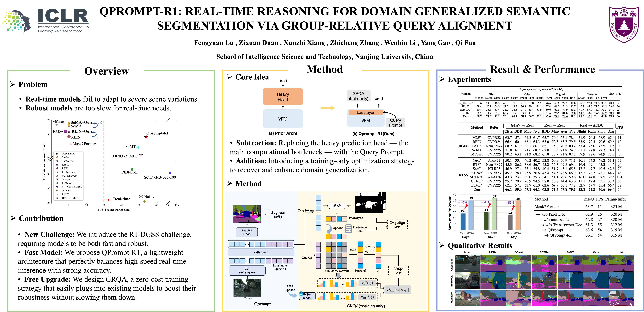
Task: Select the Overview section header
Action: click(107, 71)
